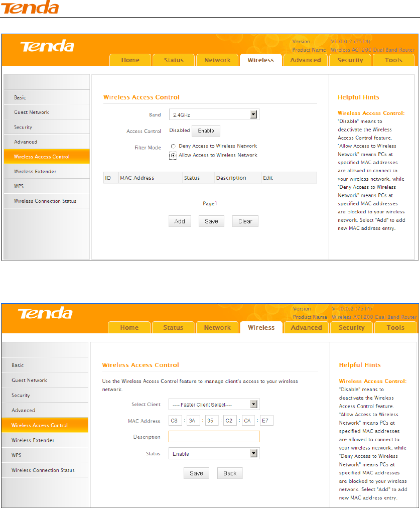Click Save button beside Add
Image resolution: width=420 pixels, height=508 pixels.
coord(211,221)
